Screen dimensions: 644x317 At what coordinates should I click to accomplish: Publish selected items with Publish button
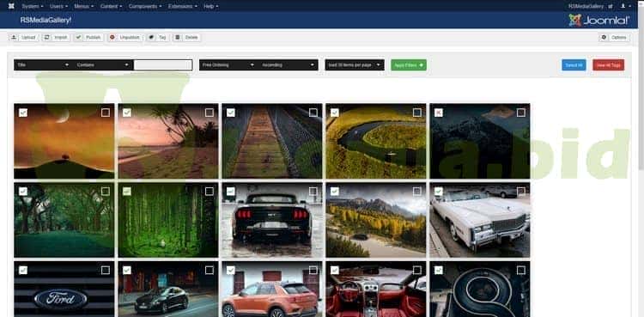(88, 38)
